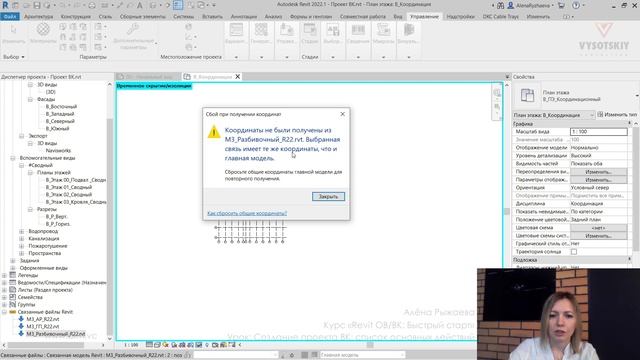
Task: Select the МЗ_ГП_R22.rvt linked file
Action: pos(42,327)
